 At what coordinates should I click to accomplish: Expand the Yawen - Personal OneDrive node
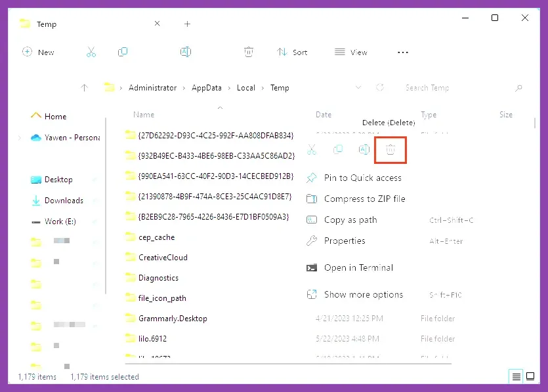[x=20, y=138]
